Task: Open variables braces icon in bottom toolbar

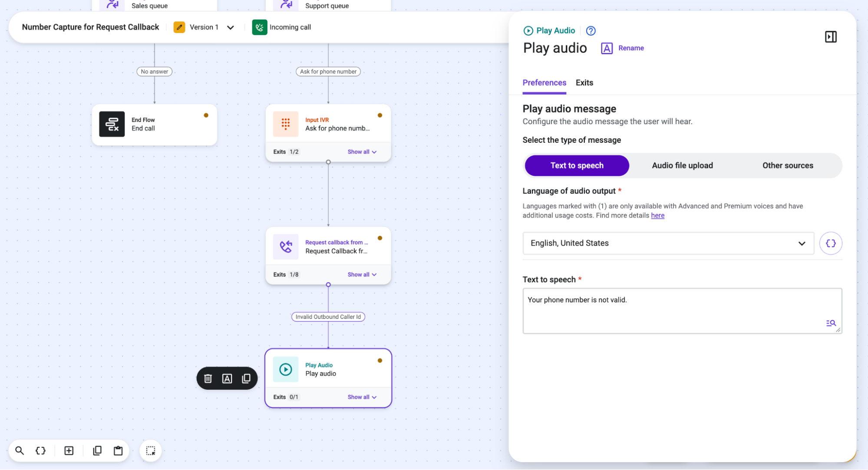Action: point(40,450)
